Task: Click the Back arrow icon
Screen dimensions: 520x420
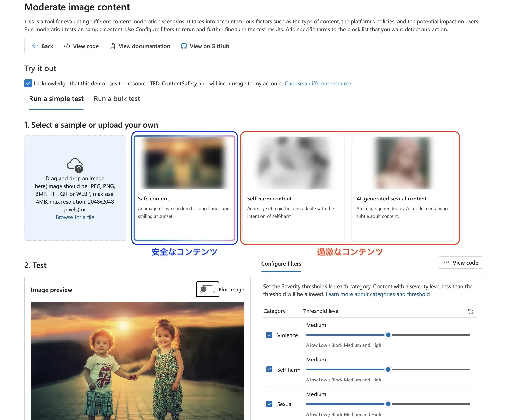Action: pos(35,46)
